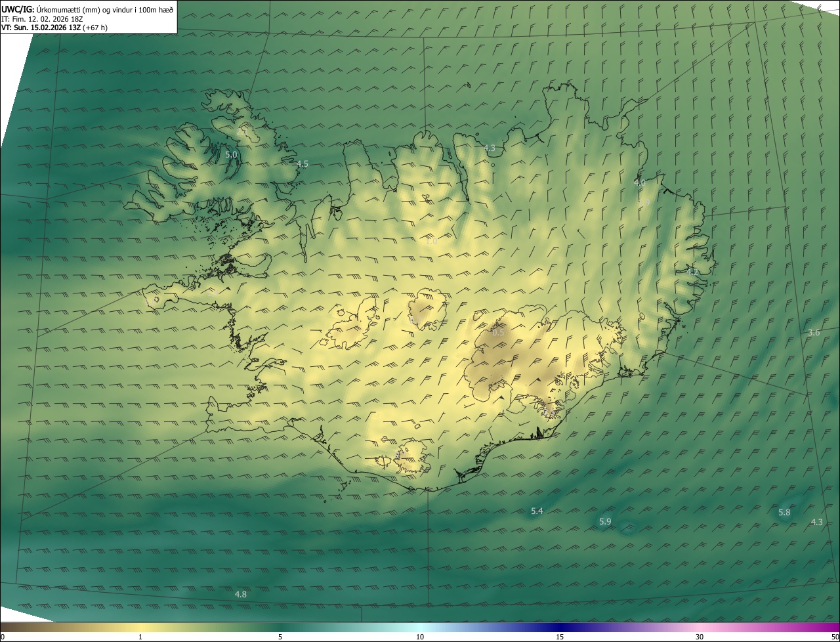Select the 0.5 value on the central glacier

pos(498,333)
